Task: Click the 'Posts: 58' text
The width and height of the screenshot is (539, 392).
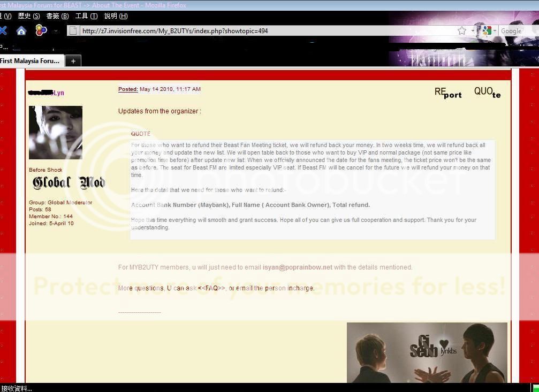Action: 40,210
